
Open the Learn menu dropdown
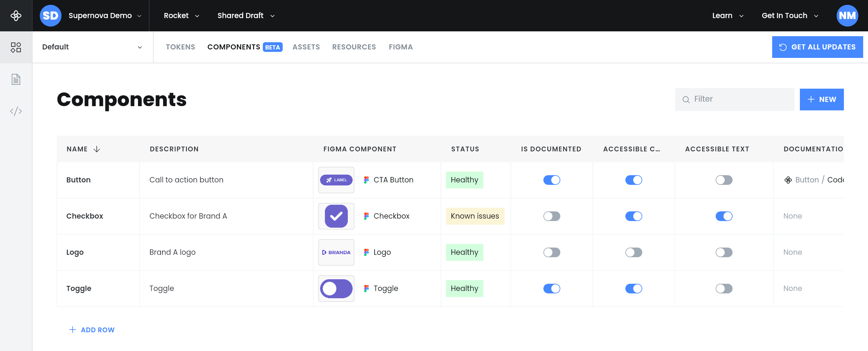(728, 15)
